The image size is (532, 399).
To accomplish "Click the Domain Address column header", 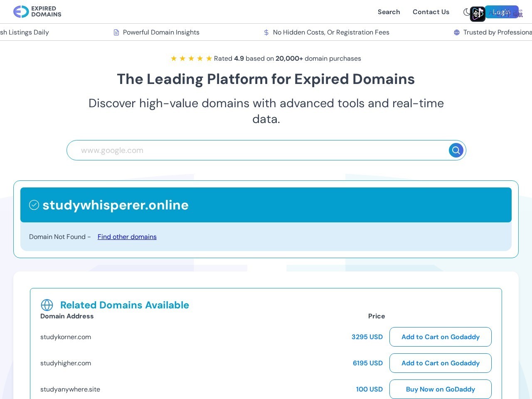I will [67, 316].
